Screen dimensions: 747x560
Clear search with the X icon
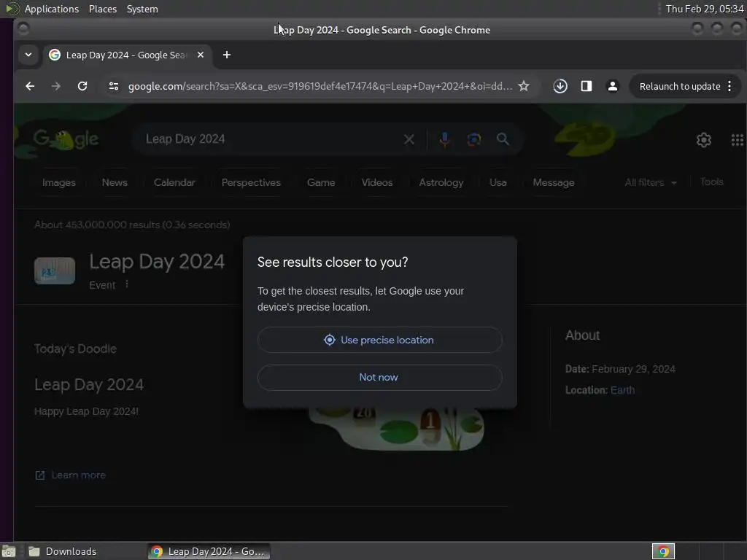pos(409,139)
